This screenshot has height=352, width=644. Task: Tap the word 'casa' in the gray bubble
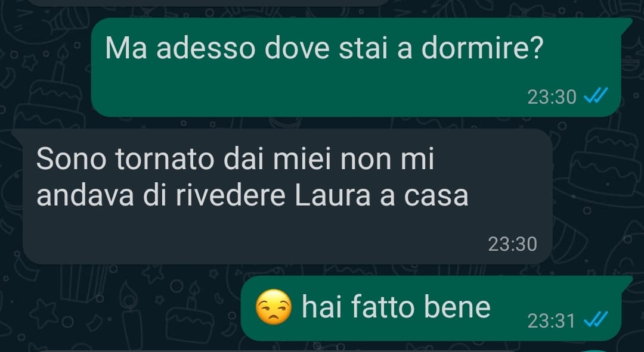pos(436,197)
